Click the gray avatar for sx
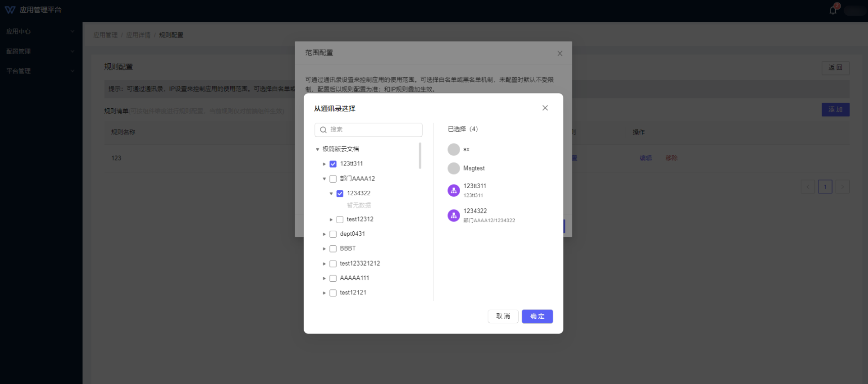868x384 pixels. point(453,149)
